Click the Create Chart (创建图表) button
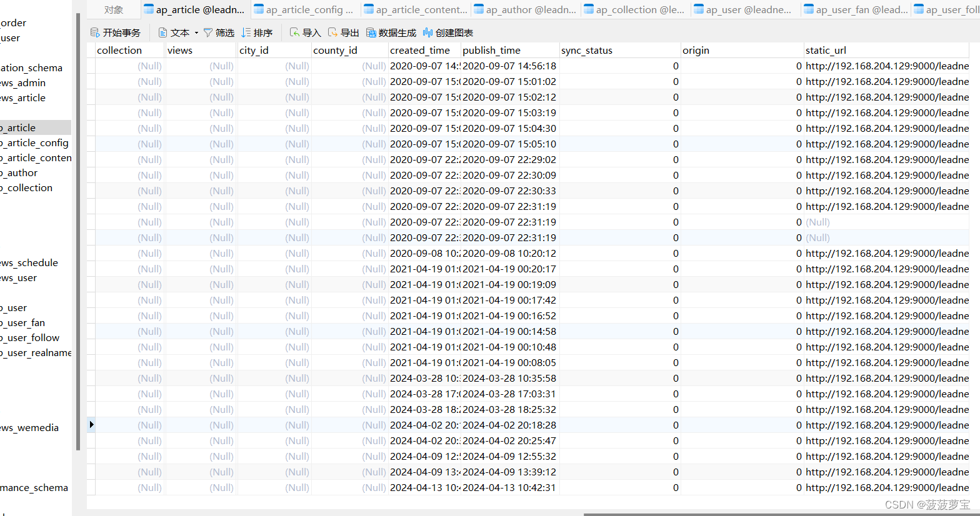Viewport: 980px width, 516px height. (x=448, y=32)
